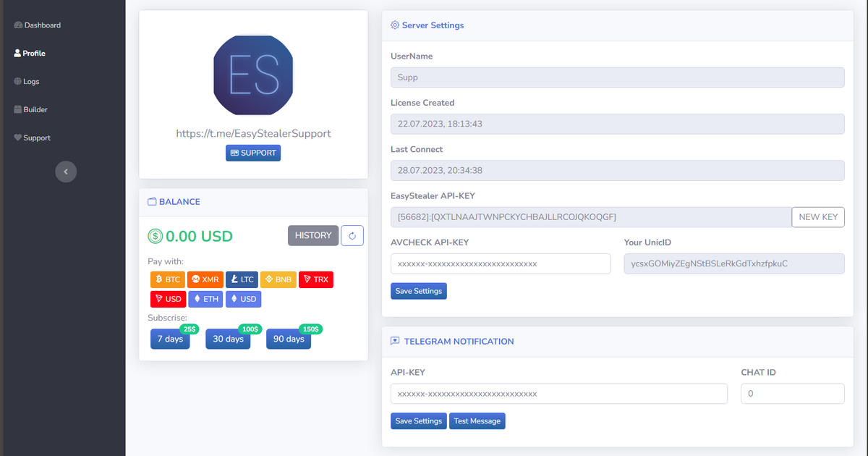Open the Dashboard page in sidebar

click(37, 25)
